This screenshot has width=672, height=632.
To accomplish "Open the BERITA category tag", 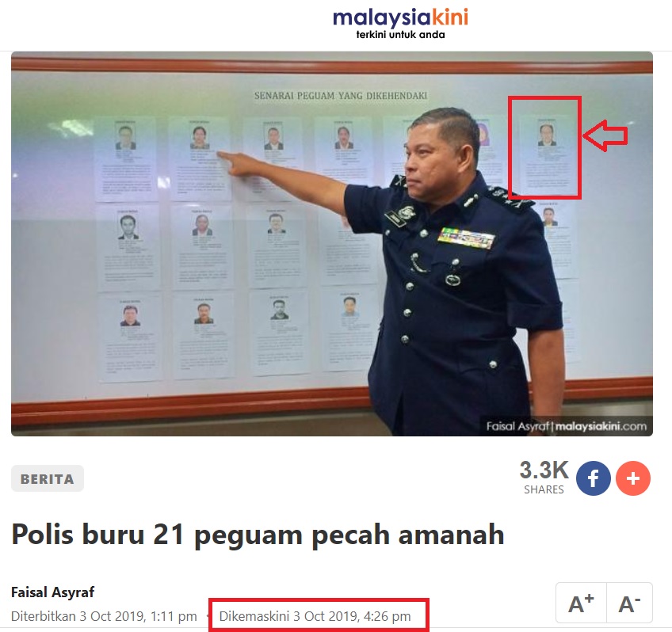I will (47, 478).
